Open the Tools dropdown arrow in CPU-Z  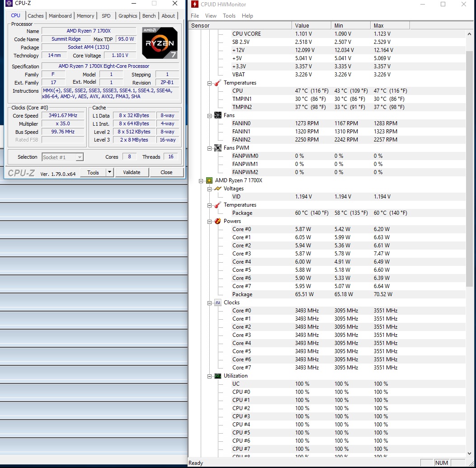click(x=109, y=172)
